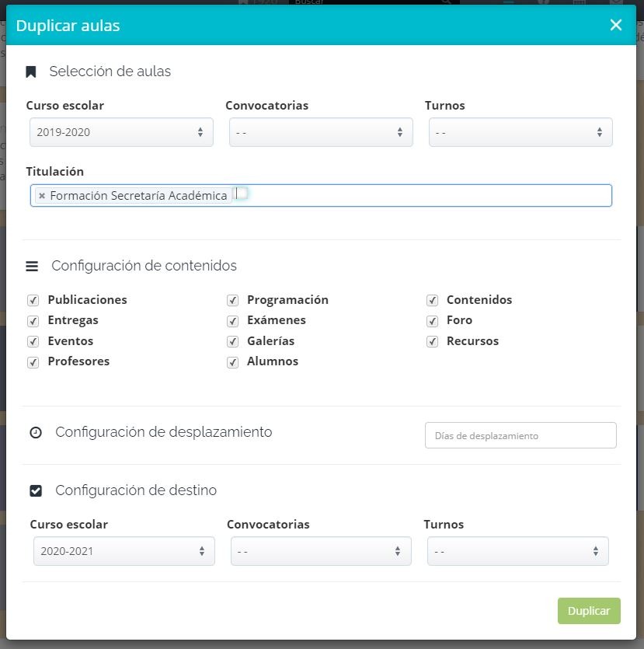Click the green Duplicar button
The image size is (644, 649).
(x=589, y=611)
